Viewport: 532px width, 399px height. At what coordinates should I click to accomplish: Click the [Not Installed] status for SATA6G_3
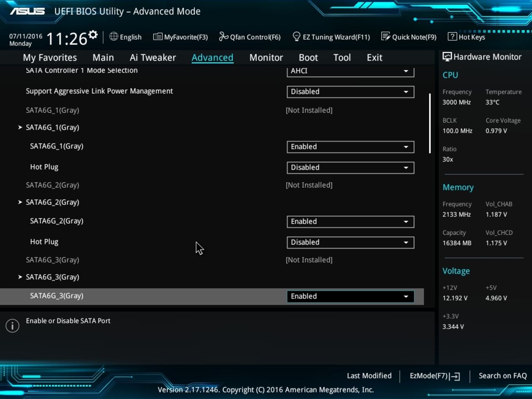click(x=309, y=260)
